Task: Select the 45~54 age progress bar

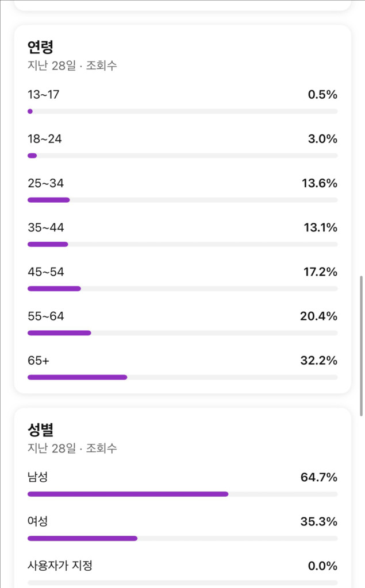Action: point(182,288)
